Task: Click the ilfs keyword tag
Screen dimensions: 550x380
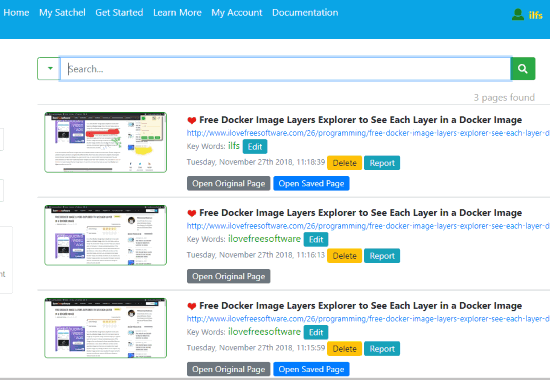Action: click(234, 146)
